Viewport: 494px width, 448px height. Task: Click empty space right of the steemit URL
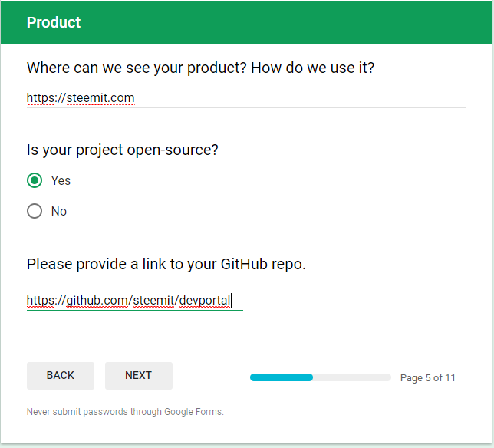(299, 98)
